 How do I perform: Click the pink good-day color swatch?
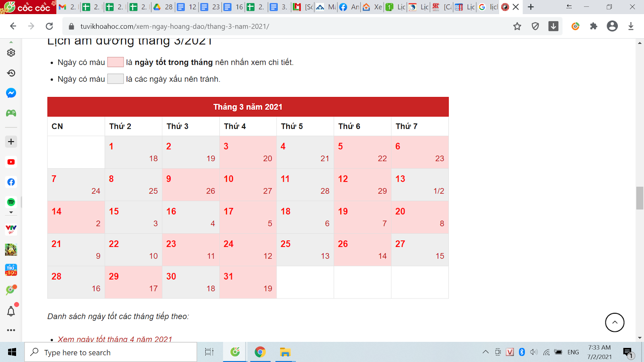(115, 62)
